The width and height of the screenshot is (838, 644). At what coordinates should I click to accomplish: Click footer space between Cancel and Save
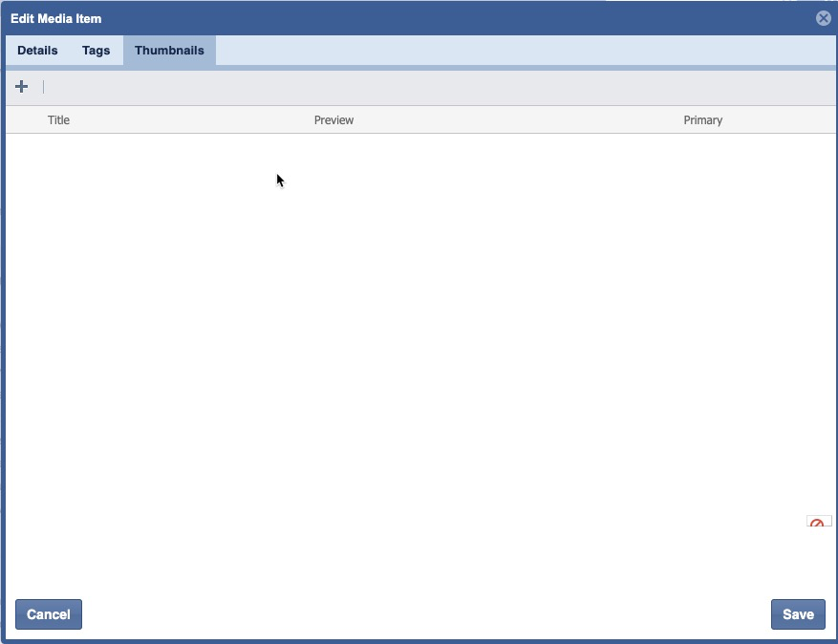(x=420, y=614)
